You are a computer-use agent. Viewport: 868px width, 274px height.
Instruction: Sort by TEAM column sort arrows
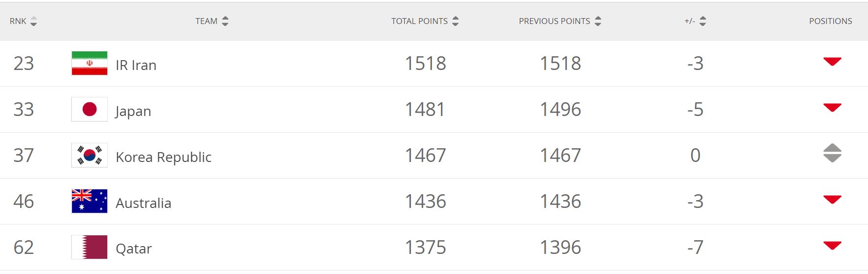225,21
